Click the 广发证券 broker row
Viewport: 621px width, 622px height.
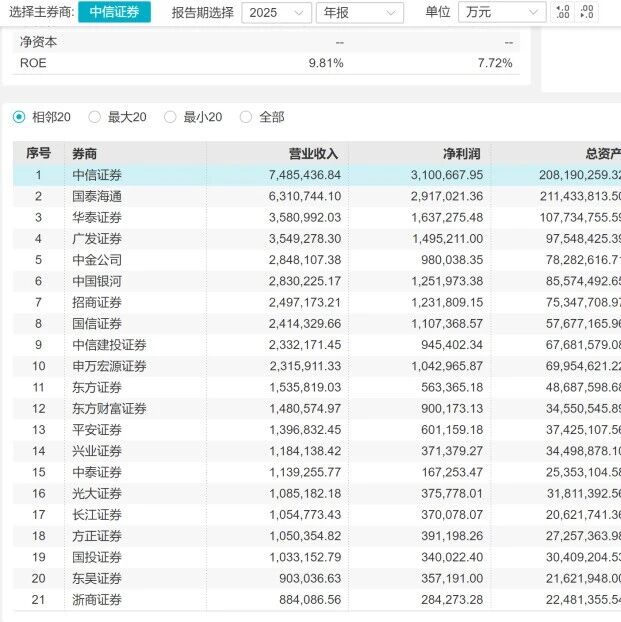pyautogui.click(x=317, y=239)
